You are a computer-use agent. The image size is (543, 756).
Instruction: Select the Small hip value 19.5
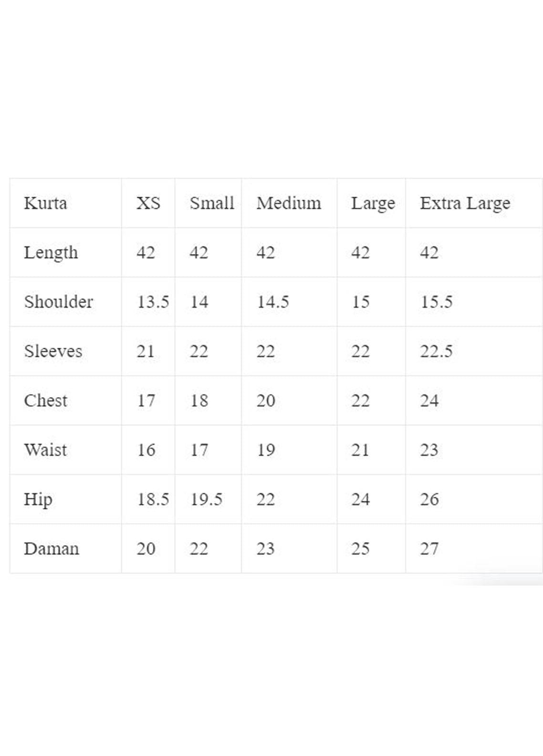(206, 499)
